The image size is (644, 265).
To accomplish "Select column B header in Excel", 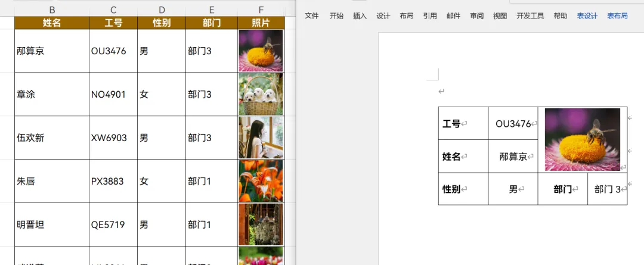I will pos(52,10).
